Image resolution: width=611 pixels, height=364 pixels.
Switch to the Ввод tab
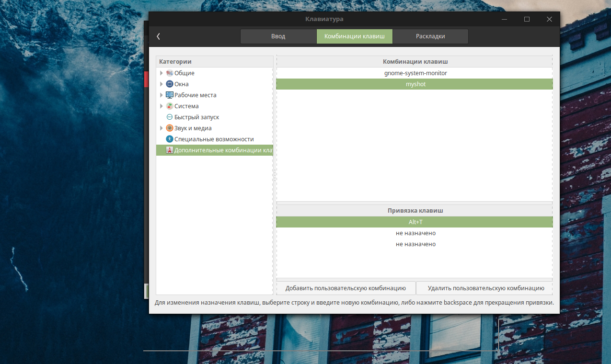pyautogui.click(x=278, y=36)
